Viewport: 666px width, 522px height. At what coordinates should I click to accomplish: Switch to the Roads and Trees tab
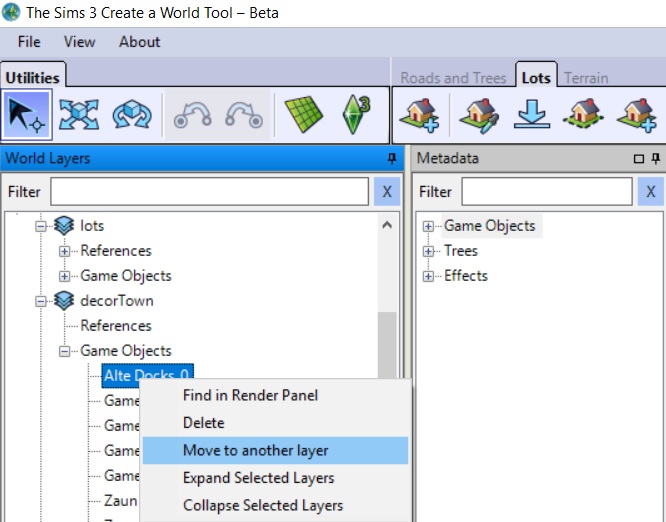tap(452, 78)
